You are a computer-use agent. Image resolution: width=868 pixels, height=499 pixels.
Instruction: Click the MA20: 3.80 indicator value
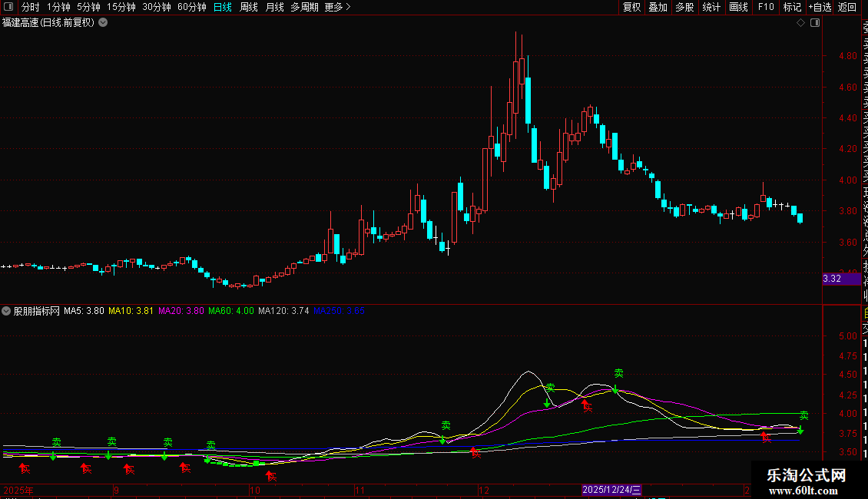pyautogui.click(x=181, y=311)
